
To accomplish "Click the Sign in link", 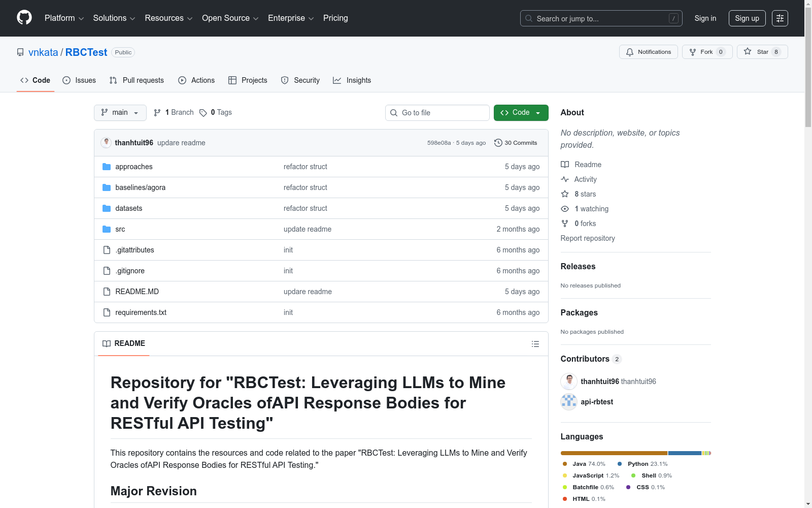I will point(705,18).
